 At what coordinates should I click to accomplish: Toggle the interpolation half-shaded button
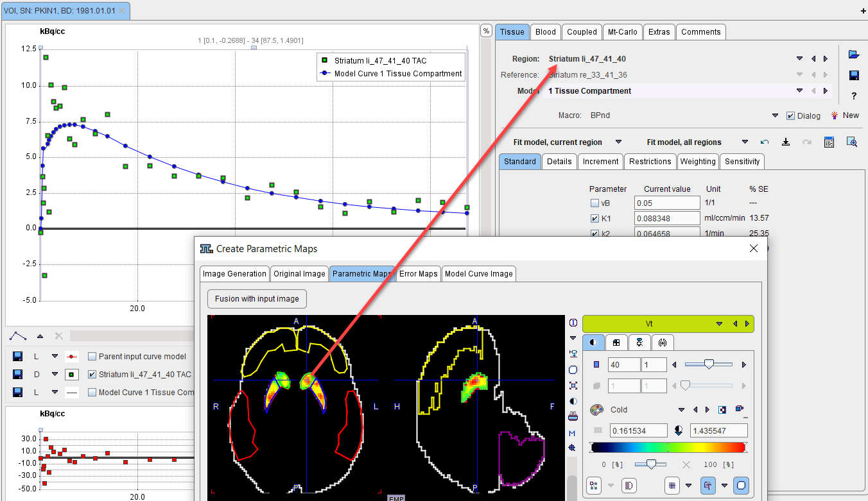[629, 486]
